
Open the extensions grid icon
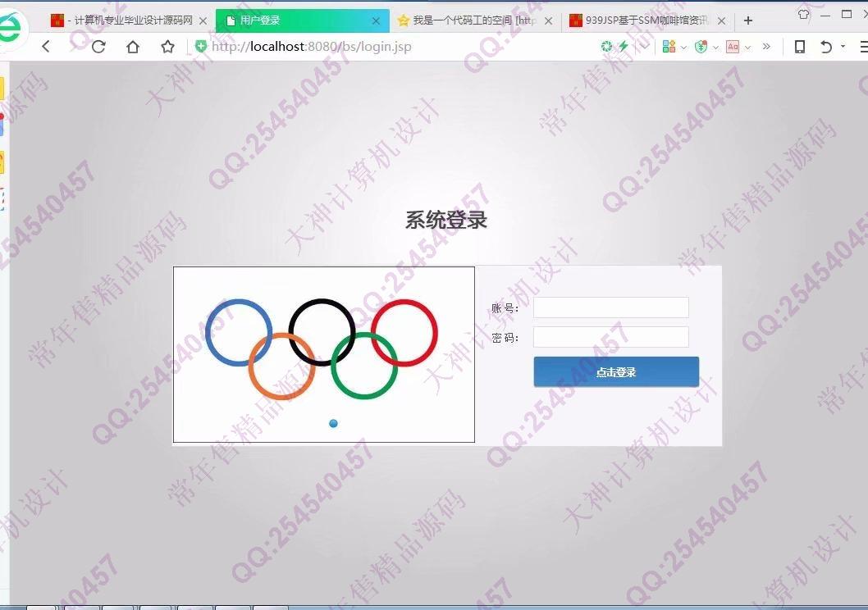pos(669,47)
